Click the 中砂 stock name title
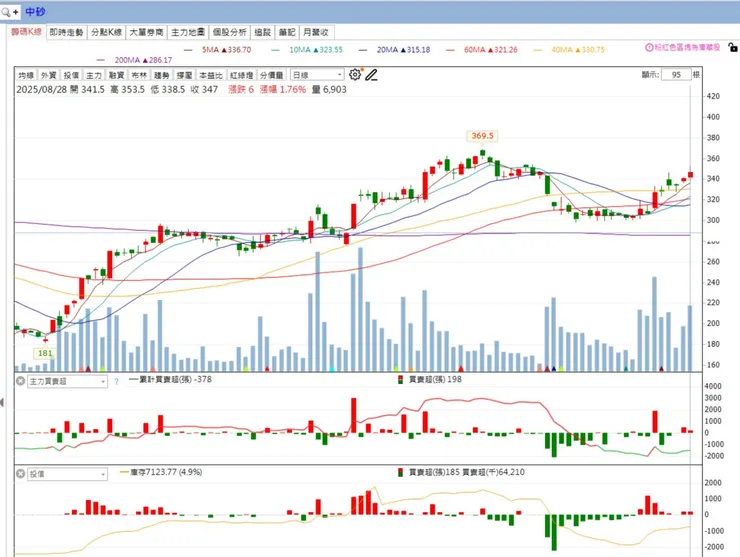 tap(35, 12)
